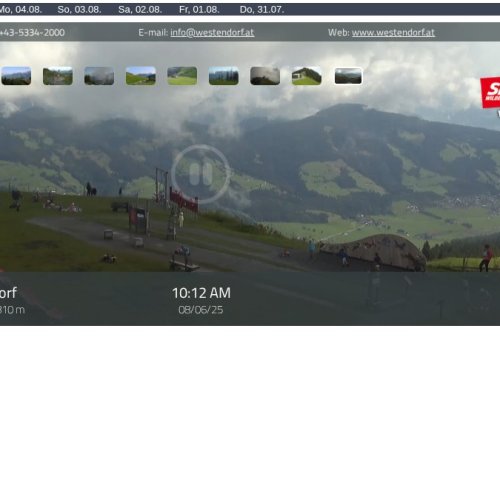Open fourth webcam thumbnail with sunny green slope
Viewport: 500px width, 500px height.
click(141, 76)
